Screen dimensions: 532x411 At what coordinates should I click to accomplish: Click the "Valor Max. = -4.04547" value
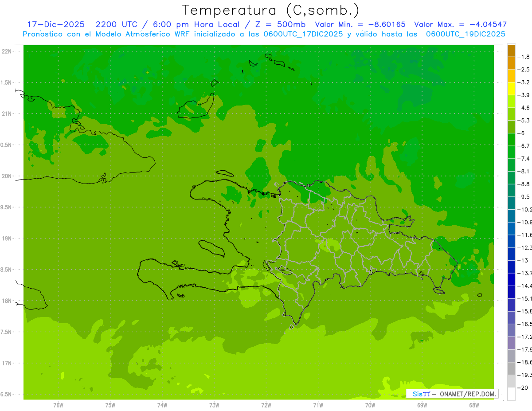click(460, 24)
